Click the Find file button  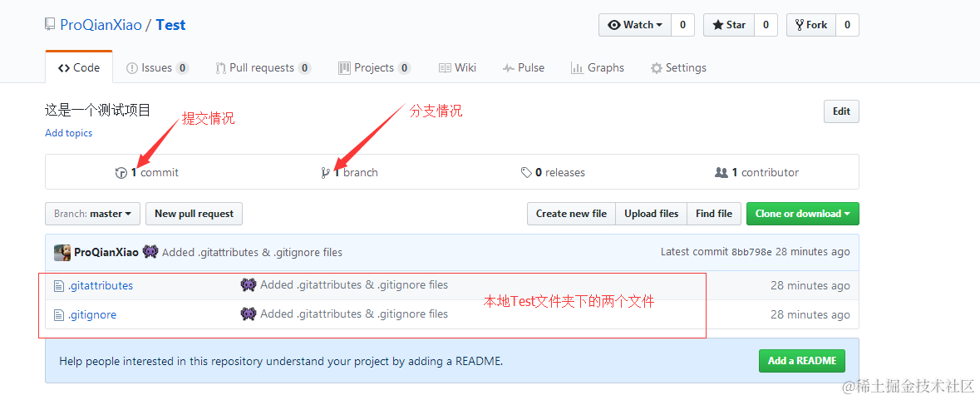tap(714, 214)
